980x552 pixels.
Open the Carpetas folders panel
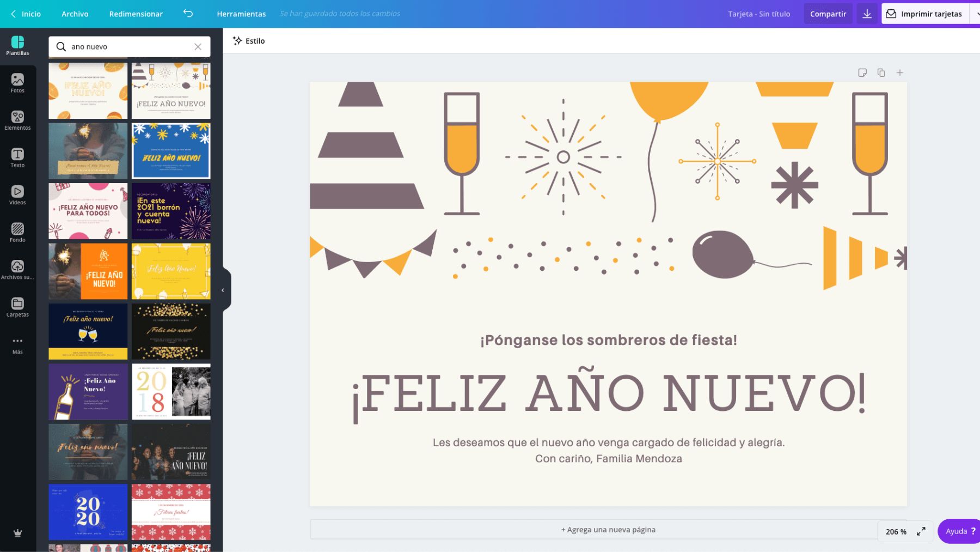[x=17, y=307]
